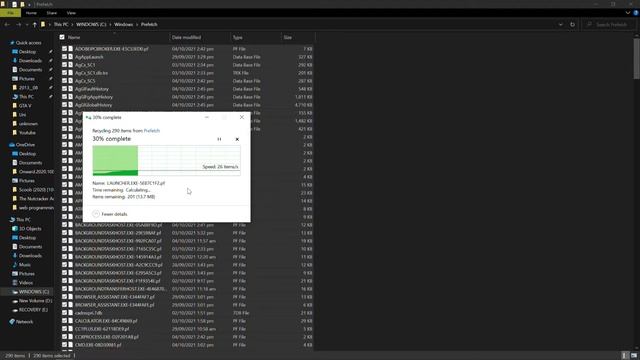Click the recycling progress graph
The height and width of the screenshot is (360, 640).
(166, 161)
